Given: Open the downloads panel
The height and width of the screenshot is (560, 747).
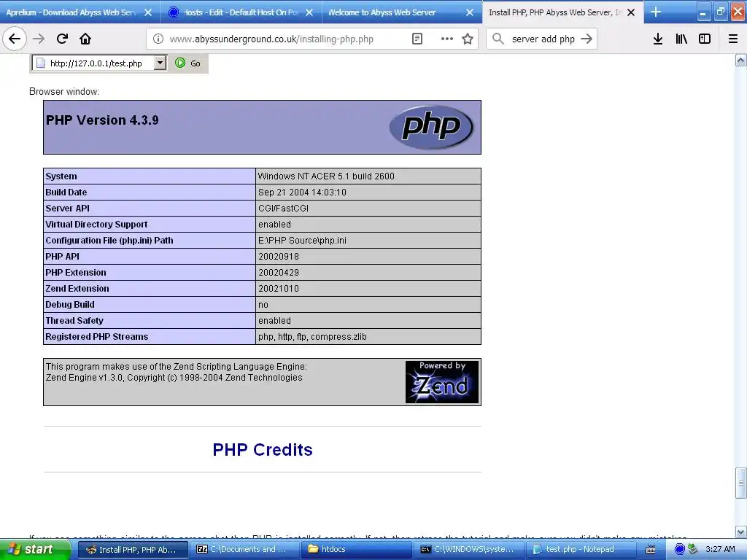Looking at the screenshot, I should [x=658, y=39].
